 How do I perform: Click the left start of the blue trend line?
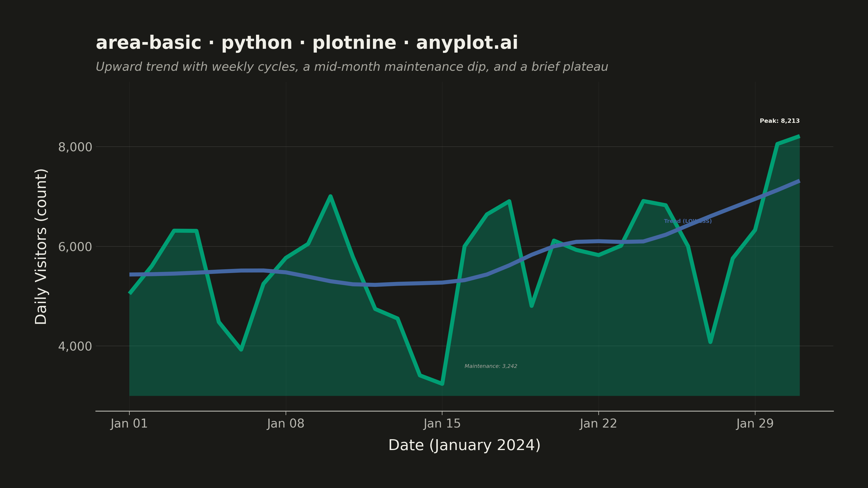click(130, 274)
